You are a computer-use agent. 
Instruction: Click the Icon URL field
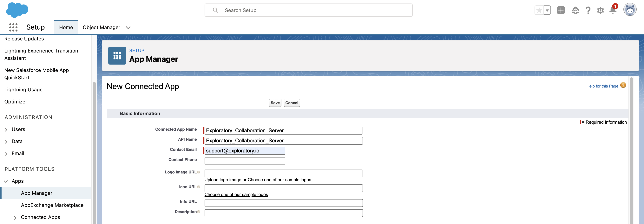(284, 188)
